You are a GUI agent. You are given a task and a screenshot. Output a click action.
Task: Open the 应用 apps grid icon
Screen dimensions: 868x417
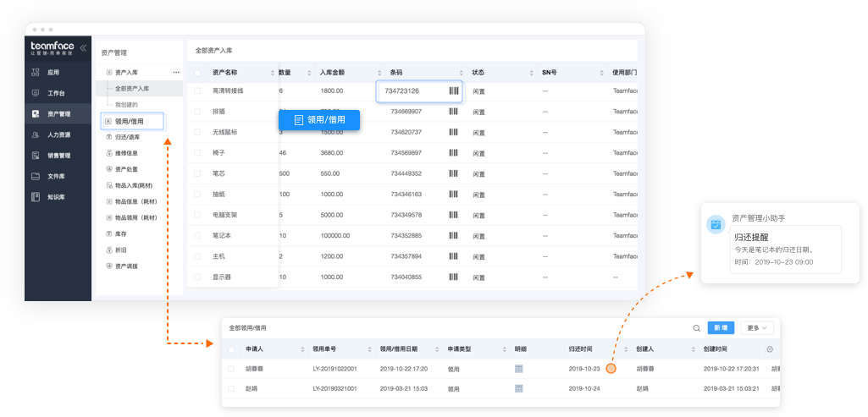pyautogui.click(x=36, y=72)
